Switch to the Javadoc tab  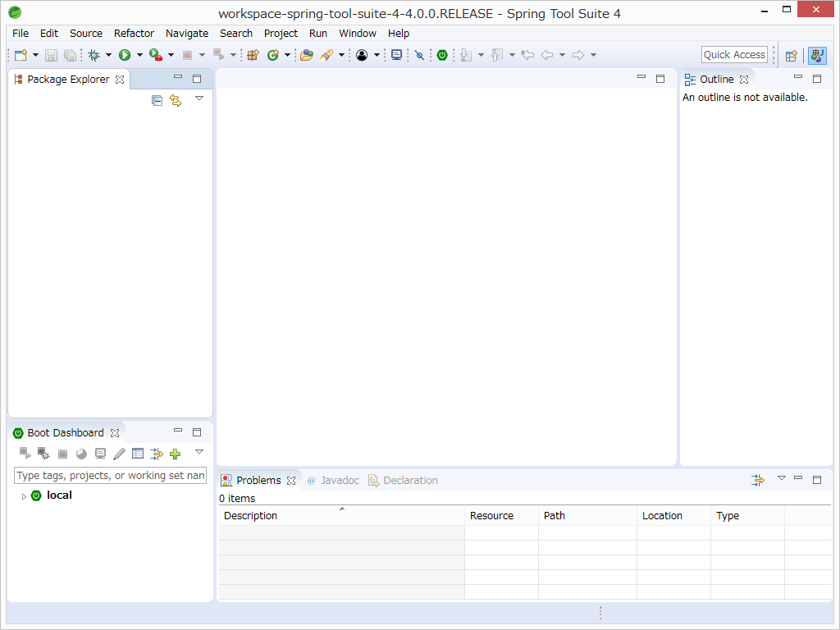click(x=333, y=481)
